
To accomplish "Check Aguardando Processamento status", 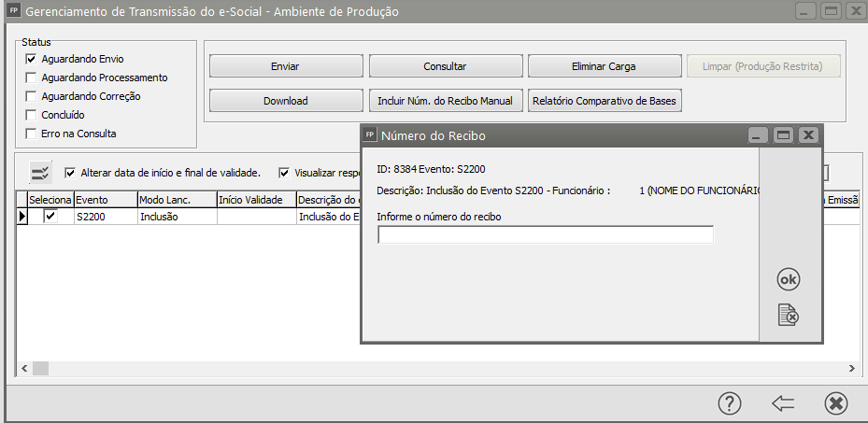I will [31, 78].
